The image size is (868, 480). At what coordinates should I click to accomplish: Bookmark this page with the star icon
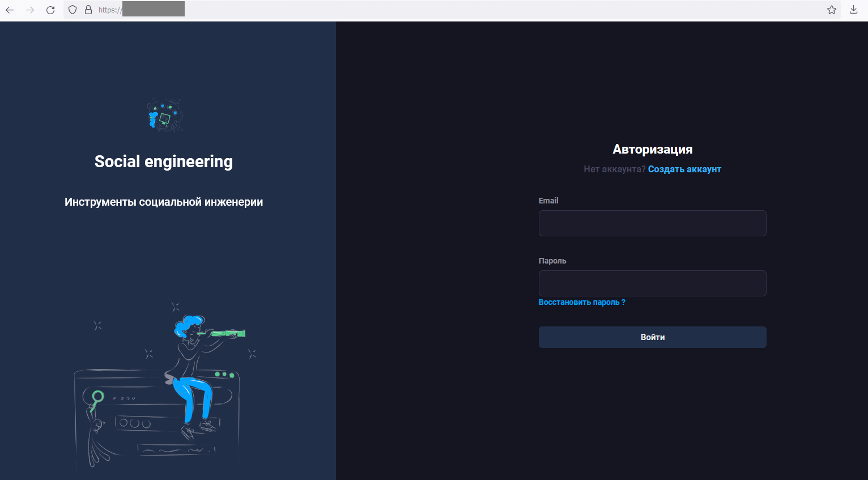pos(831,10)
